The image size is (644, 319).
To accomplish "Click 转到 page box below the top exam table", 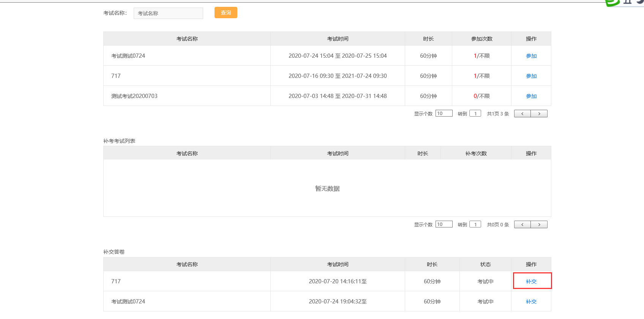I will tap(475, 113).
